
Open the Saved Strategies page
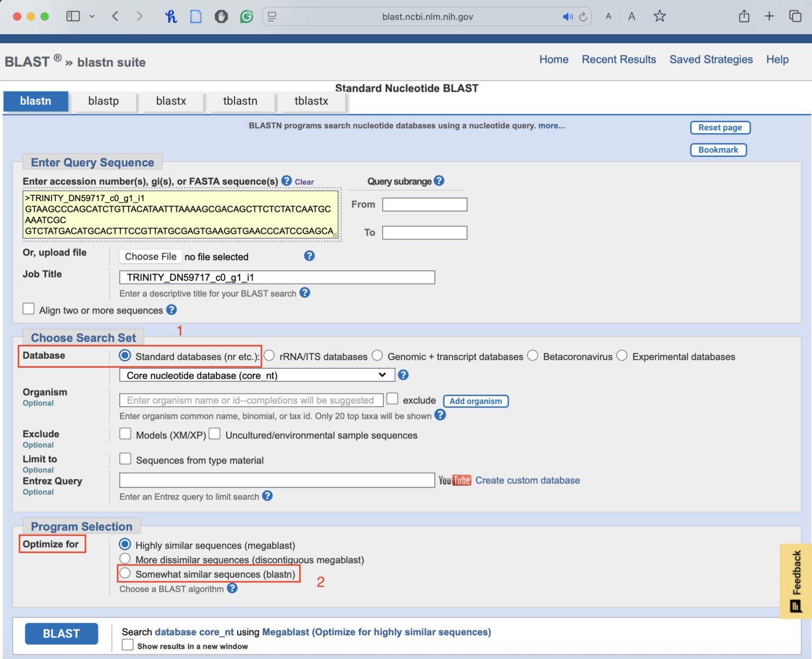click(x=711, y=59)
